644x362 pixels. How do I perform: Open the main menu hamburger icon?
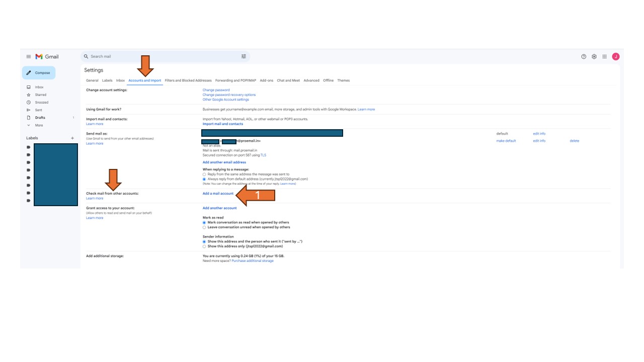click(29, 57)
